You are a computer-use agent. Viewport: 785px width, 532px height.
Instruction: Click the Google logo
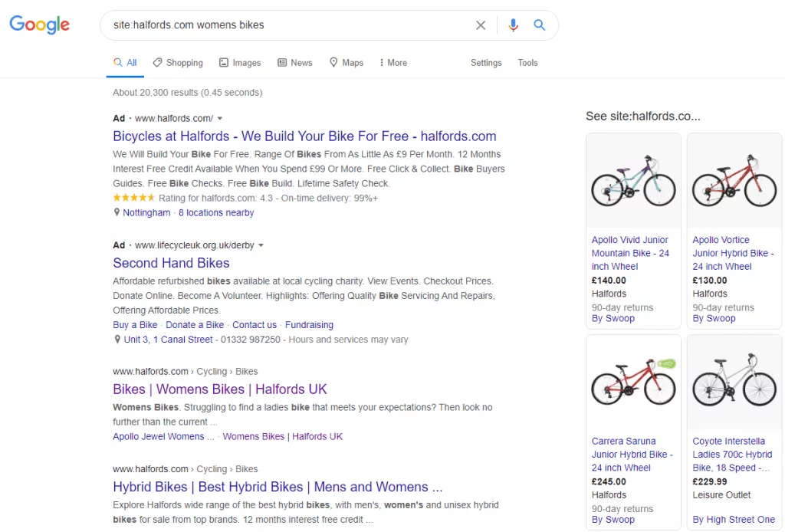(x=39, y=25)
